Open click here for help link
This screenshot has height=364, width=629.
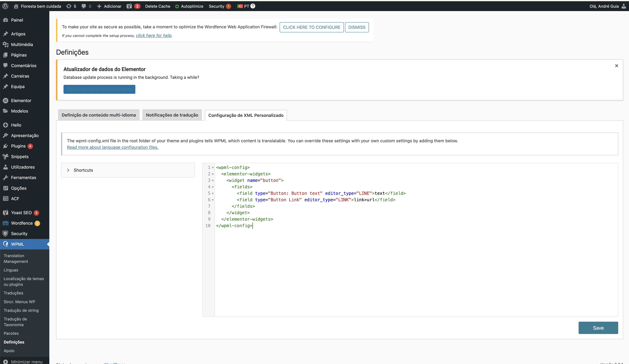[154, 35]
